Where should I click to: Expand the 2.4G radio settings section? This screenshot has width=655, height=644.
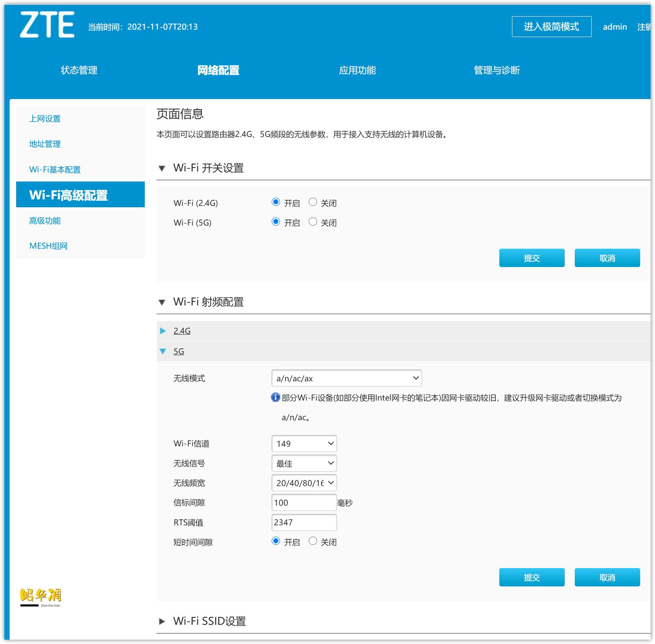(182, 331)
